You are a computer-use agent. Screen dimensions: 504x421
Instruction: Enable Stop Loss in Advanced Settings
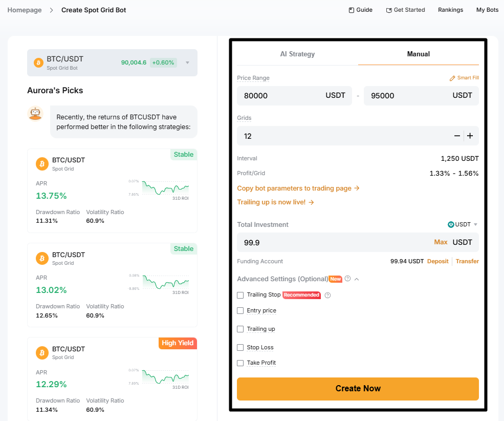coord(240,347)
